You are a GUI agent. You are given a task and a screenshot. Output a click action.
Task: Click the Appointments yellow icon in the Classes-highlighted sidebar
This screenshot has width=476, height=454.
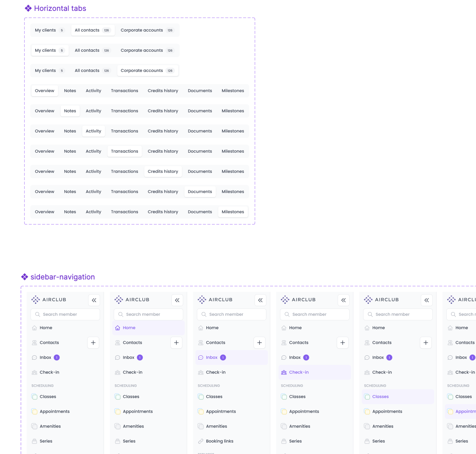367,411
